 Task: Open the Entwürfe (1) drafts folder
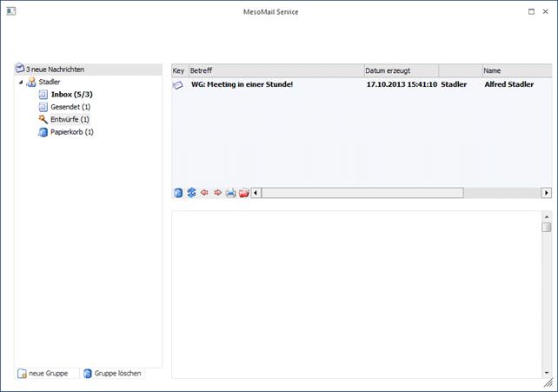[70, 119]
